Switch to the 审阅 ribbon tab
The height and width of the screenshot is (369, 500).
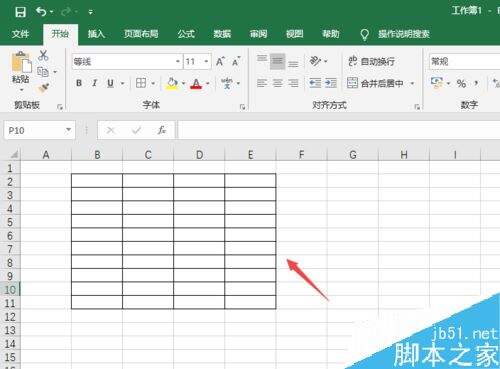coord(259,34)
